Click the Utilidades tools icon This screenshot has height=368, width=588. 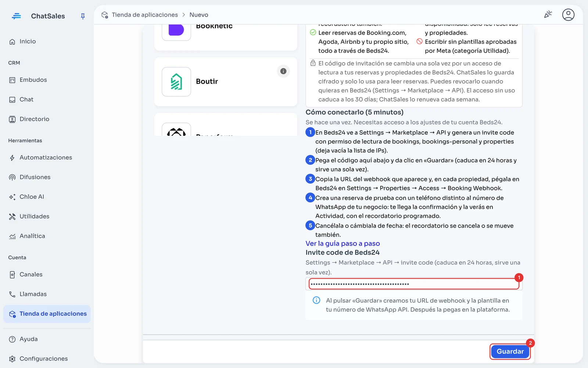(12, 216)
